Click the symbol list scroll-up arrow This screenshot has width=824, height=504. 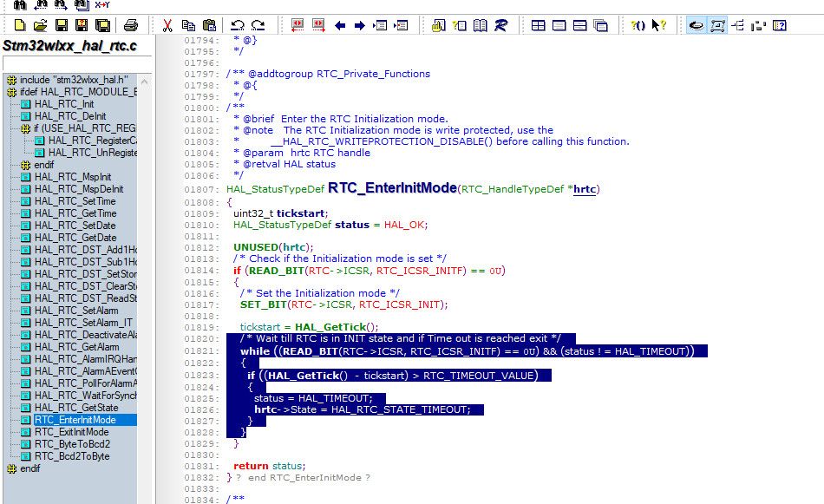click(144, 82)
